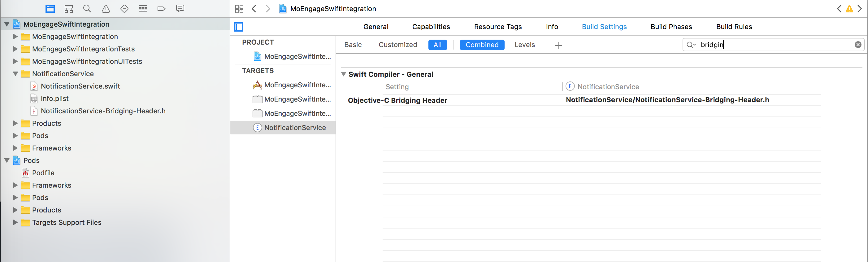Go forward in editor history
This screenshot has width=868, height=262.
268,9
